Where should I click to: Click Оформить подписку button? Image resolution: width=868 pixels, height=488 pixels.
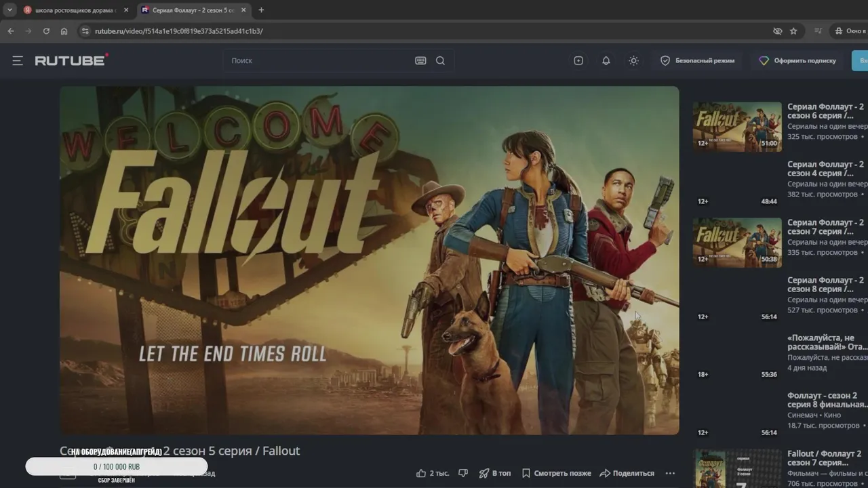tap(797, 60)
